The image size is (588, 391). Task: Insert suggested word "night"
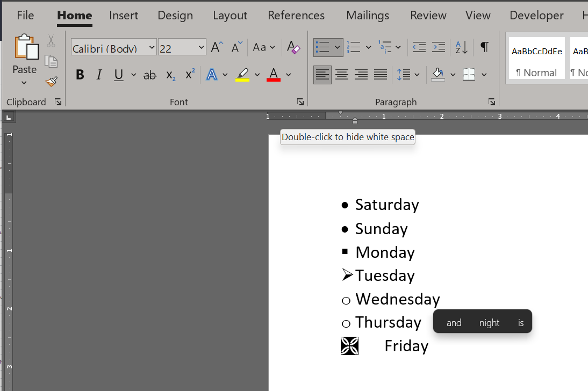[489, 323]
